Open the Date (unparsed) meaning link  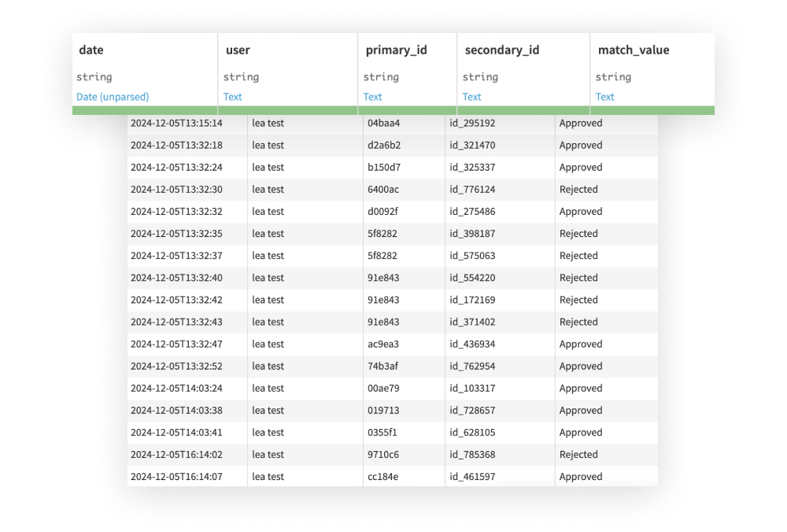[x=113, y=97]
